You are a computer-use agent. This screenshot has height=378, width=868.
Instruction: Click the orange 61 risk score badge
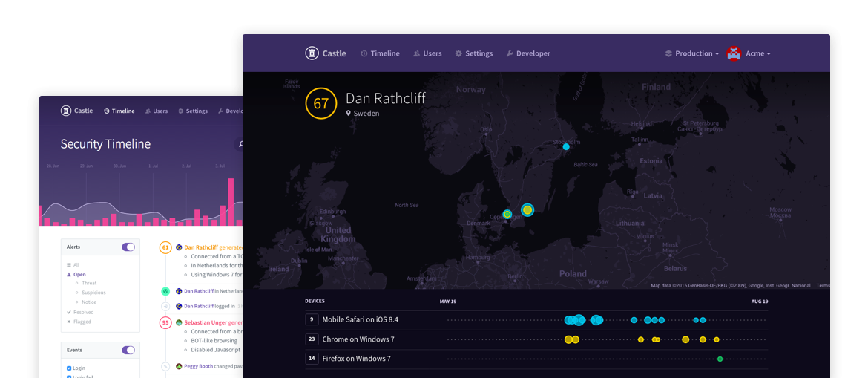tap(165, 247)
